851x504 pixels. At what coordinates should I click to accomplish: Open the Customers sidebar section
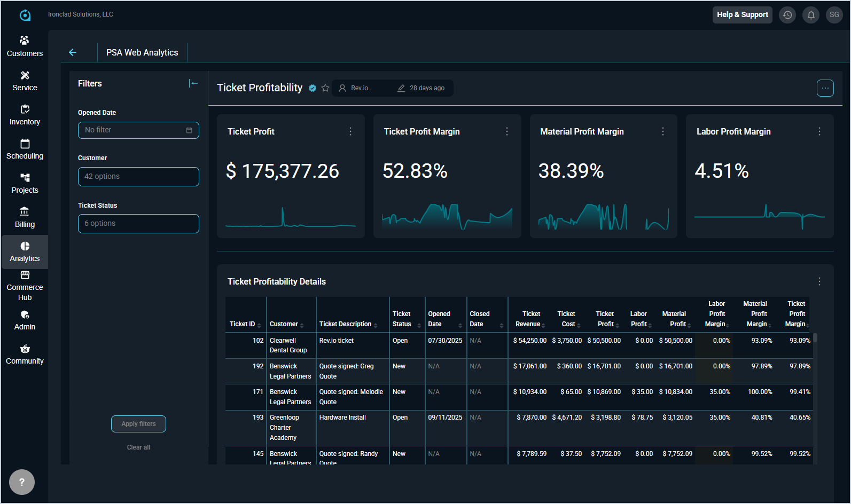[x=25, y=46]
